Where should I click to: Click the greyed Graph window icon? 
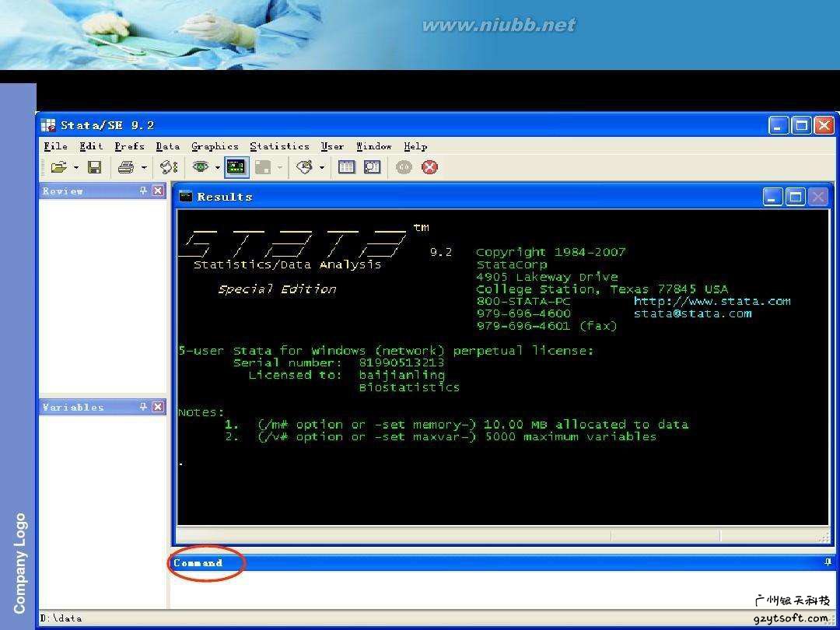(x=263, y=167)
